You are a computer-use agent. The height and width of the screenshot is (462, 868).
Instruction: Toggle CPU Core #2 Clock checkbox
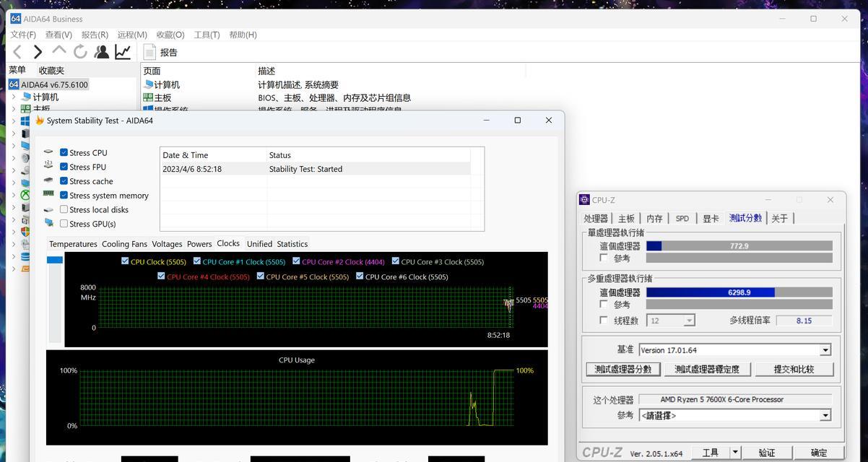coord(296,261)
